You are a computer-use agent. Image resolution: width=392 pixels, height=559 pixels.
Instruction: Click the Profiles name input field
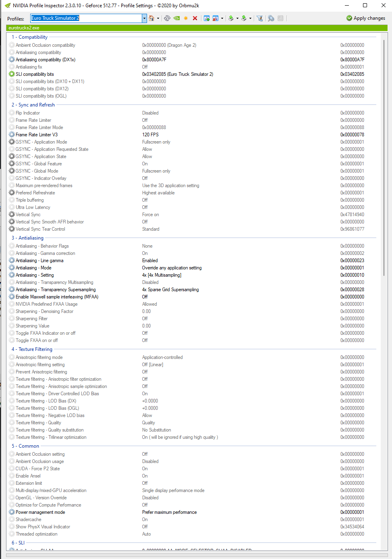click(86, 18)
